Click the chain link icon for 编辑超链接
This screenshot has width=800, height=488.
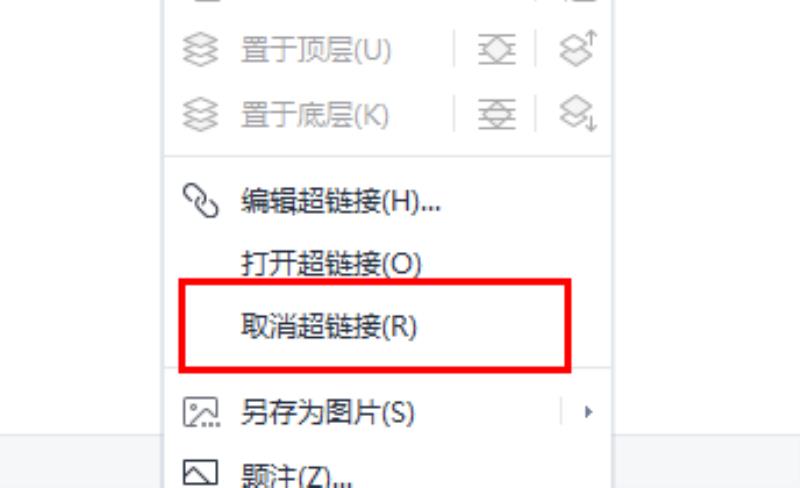[201, 201]
